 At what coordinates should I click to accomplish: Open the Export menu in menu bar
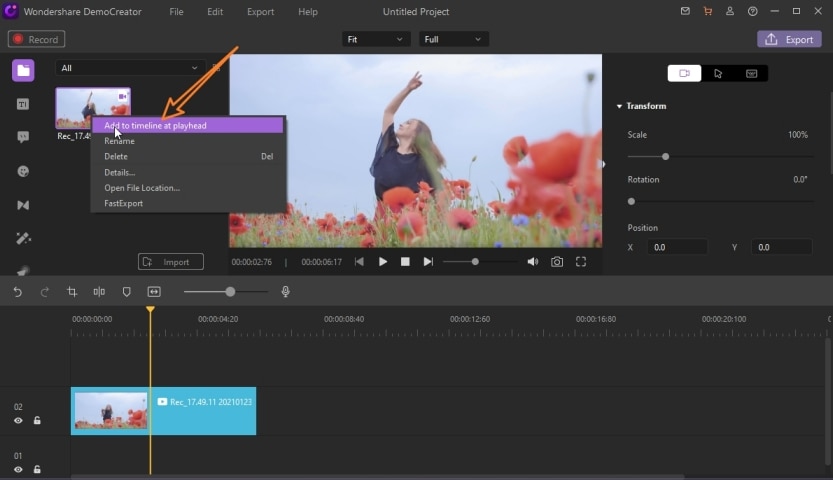[x=260, y=12]
